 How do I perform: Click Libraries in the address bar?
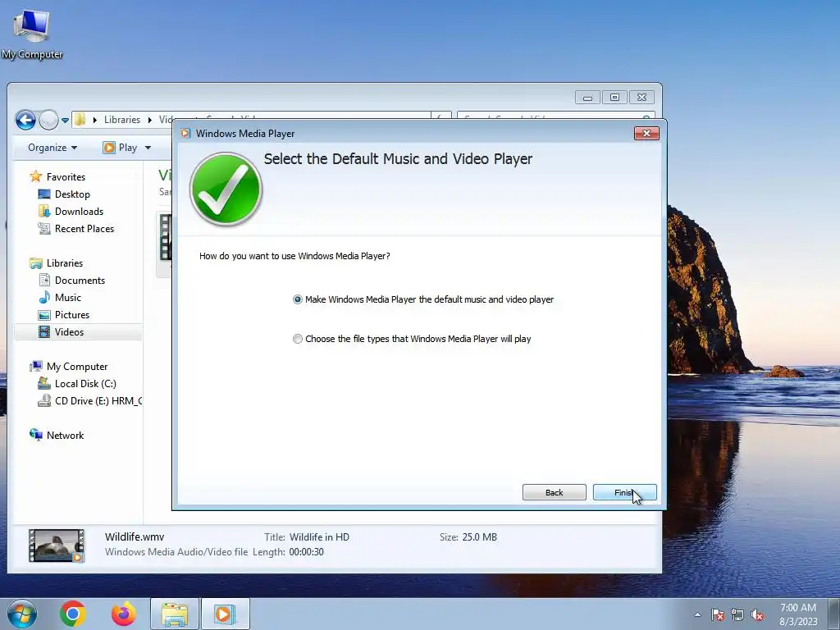[x=122, y=120]
